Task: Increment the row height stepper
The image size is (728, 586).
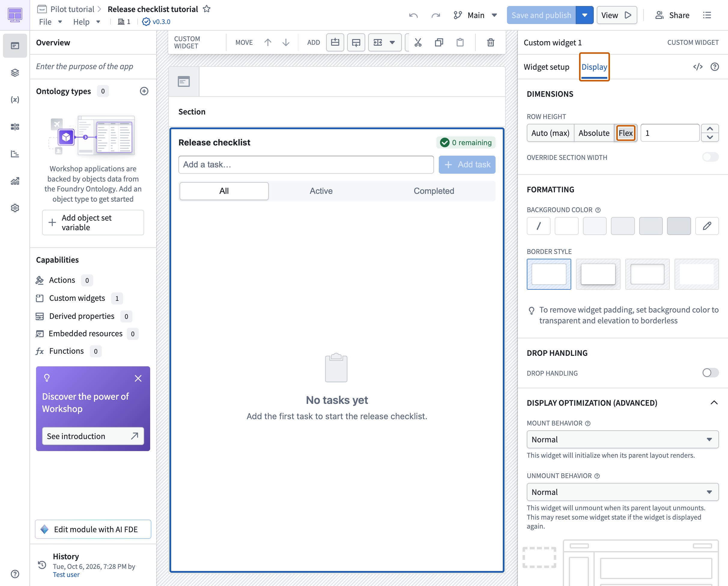Action: coord(710,129)
